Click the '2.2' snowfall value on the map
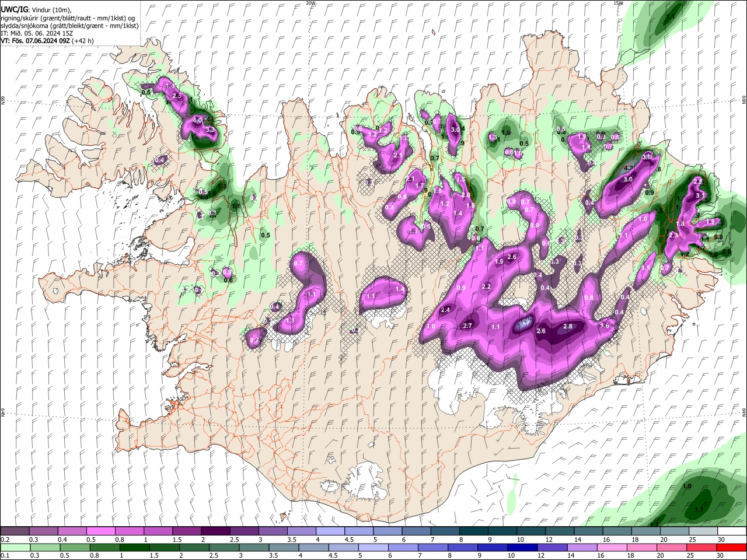Viewport: 747px width, 560px height. pyautogui.click(x=486, y=286)
